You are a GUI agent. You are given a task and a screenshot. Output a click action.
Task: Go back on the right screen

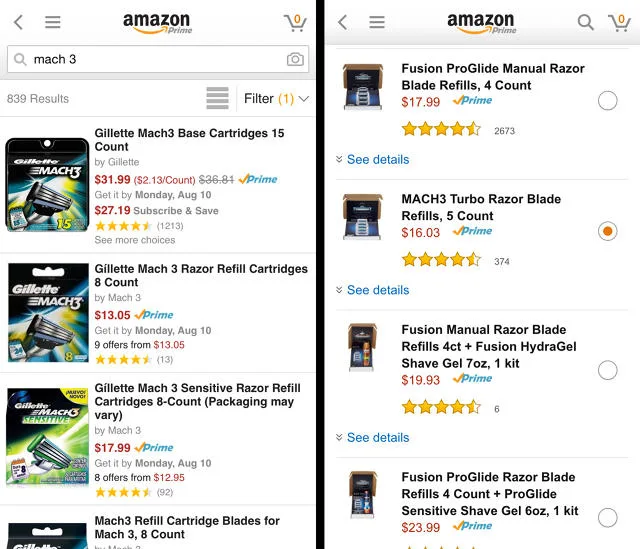coord(343,22)
